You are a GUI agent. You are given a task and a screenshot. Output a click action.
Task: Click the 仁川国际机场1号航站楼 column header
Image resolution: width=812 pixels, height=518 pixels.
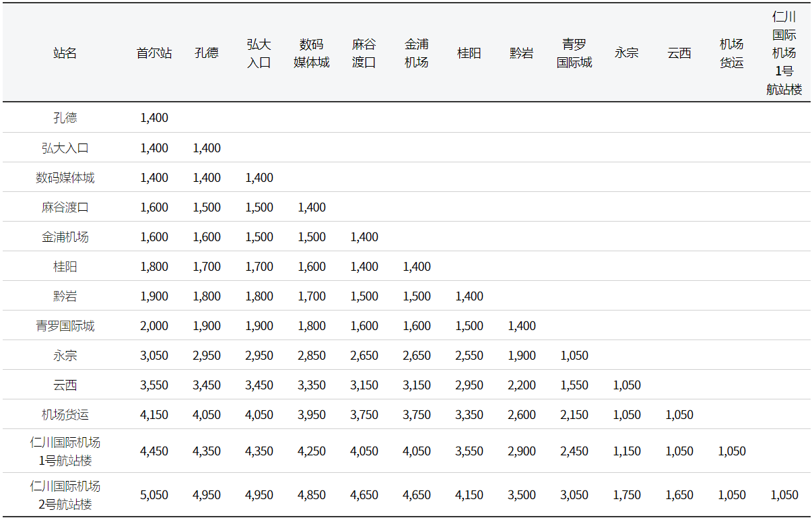[x=784, y=53]
